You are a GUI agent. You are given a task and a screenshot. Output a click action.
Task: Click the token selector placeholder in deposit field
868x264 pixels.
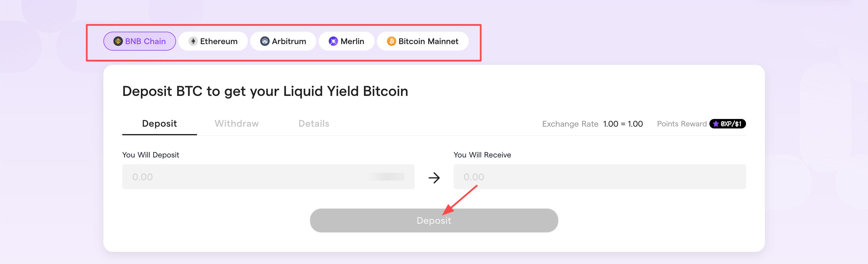tap(386, 177)
